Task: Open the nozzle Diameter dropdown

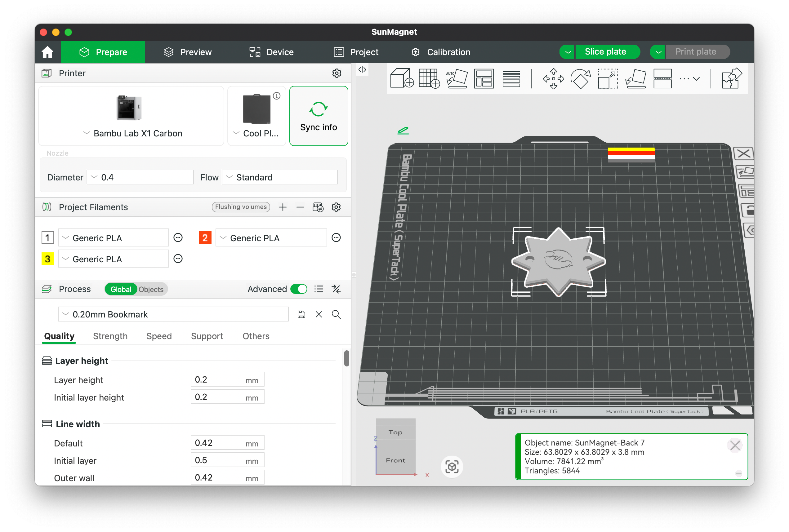Action: click(140, 177)
